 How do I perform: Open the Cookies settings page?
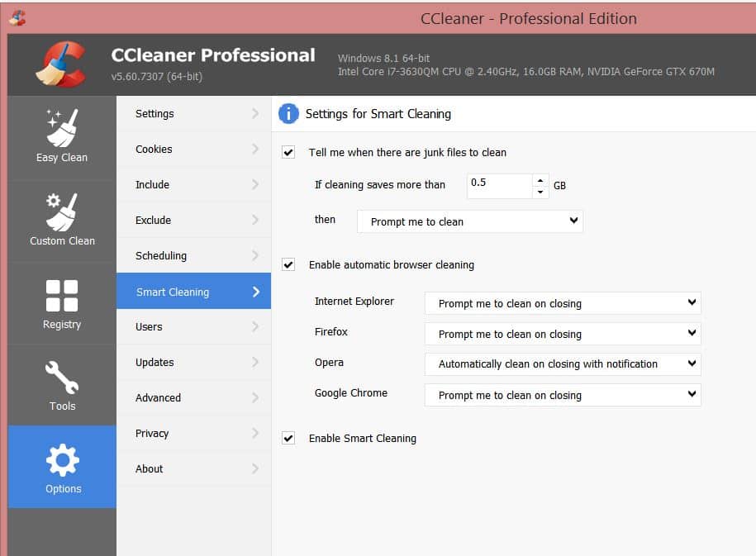tap(193, 149)
